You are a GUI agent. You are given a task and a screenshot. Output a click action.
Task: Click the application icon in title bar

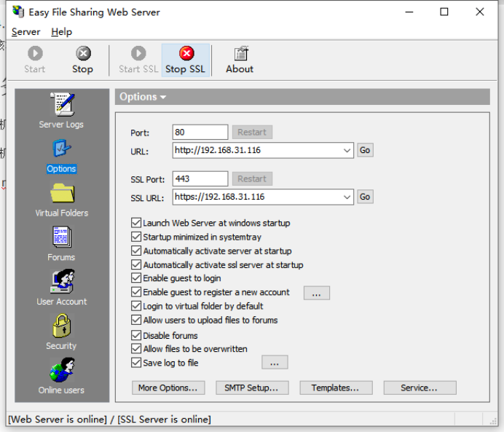coord(18,12)
